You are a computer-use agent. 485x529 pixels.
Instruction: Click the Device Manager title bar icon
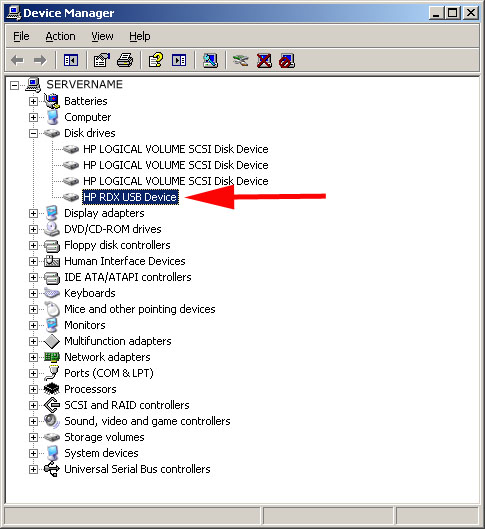coord(14,13)
